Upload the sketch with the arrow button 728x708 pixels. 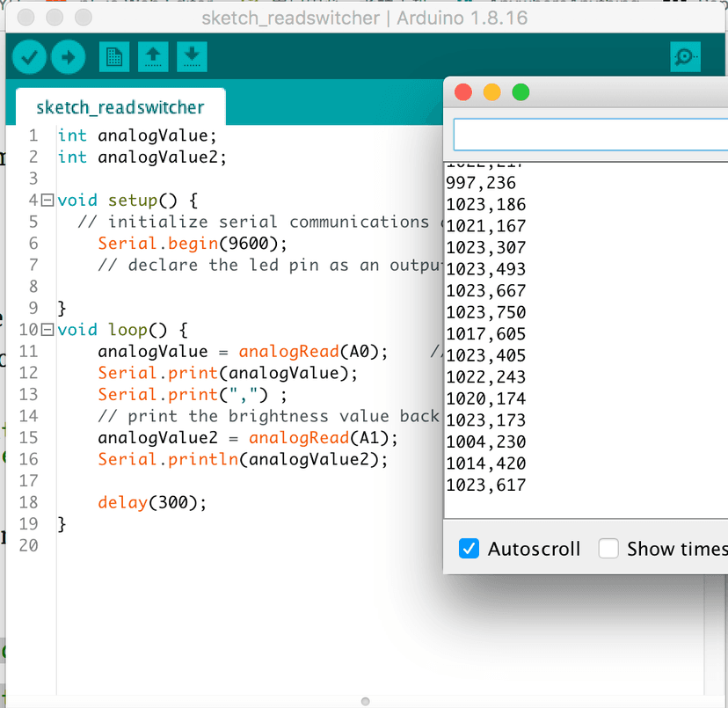click(69, 57)
